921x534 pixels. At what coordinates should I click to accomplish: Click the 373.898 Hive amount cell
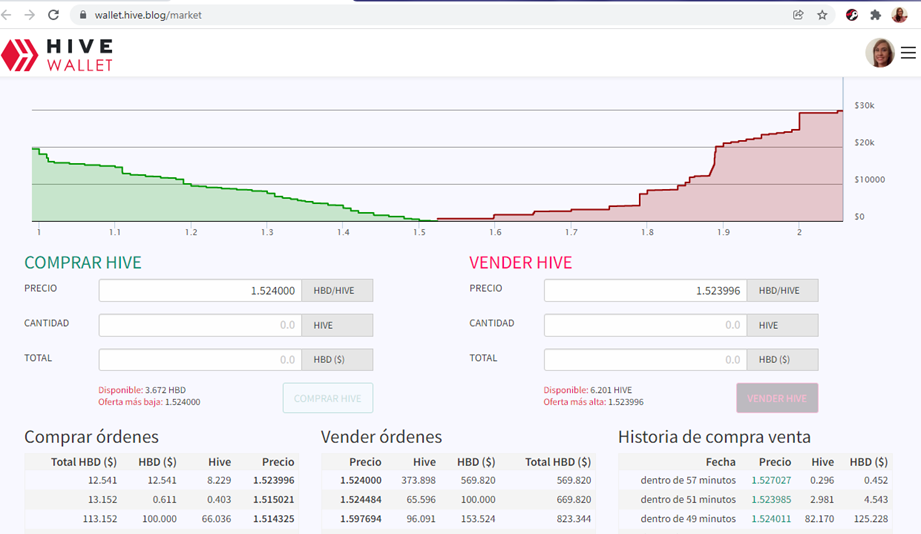tap(418, 481)
